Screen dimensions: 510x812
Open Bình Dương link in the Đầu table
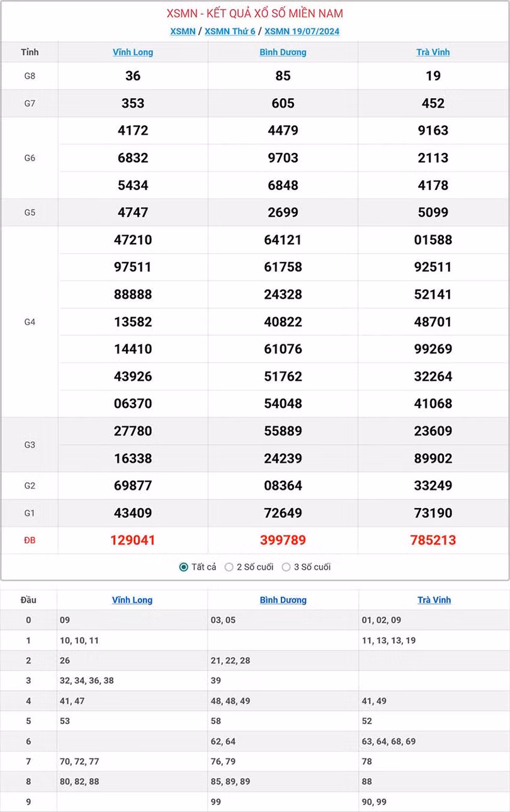pyautogui.click(x=283, y=600)
